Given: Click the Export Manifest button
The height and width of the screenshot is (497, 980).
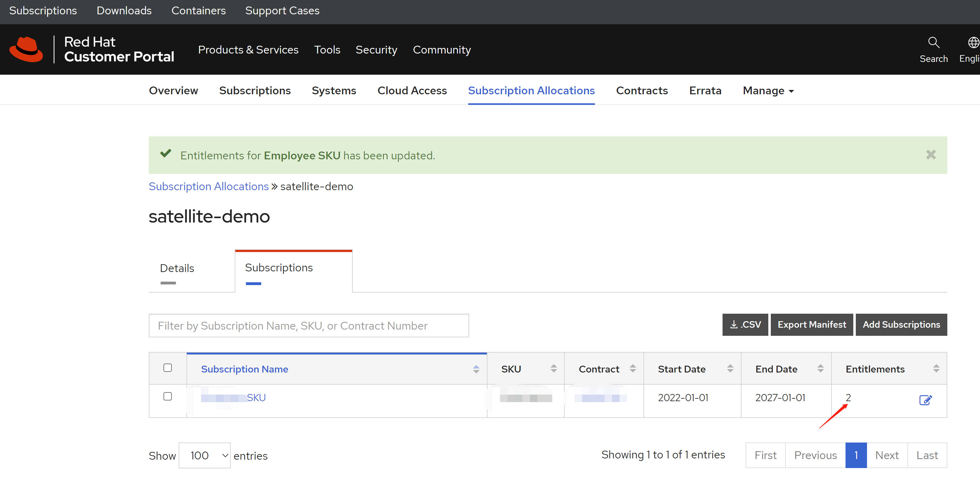Looking at the screenshot, I should (x=812, y=324).
